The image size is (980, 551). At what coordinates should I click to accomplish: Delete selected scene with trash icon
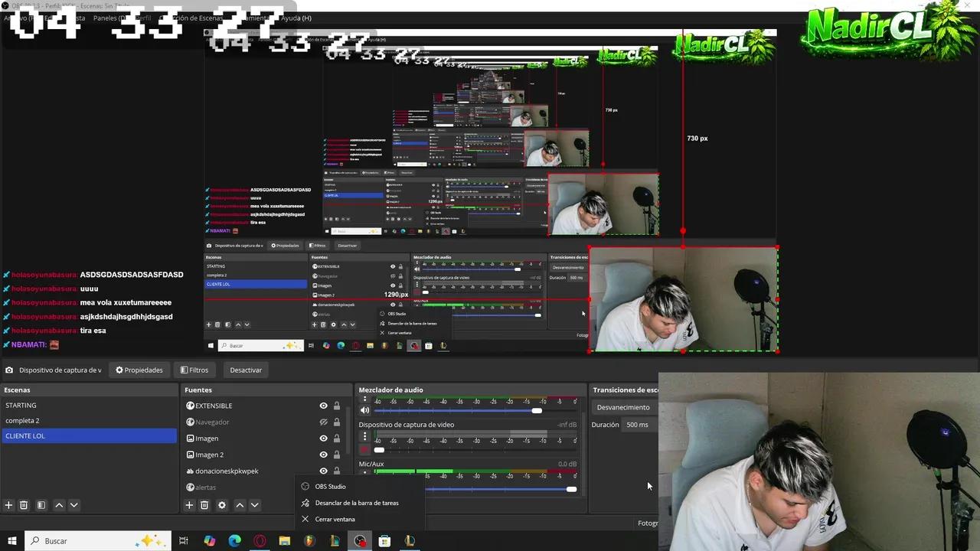(x=24, y=505)
